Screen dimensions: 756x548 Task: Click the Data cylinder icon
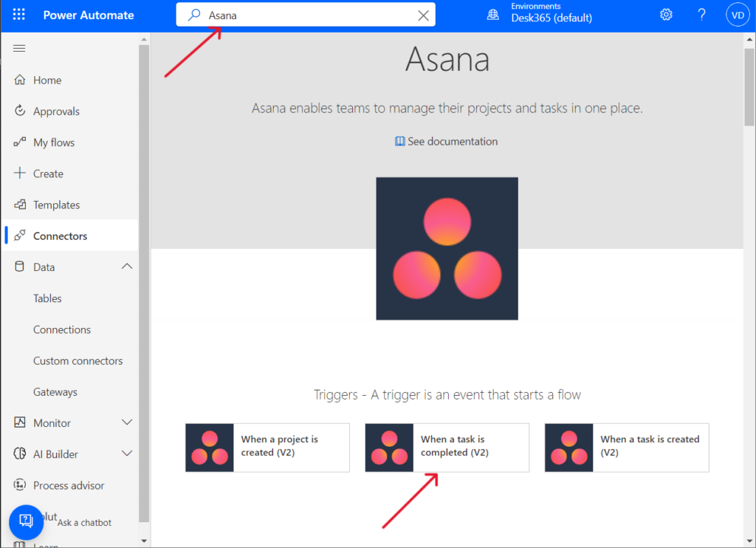pos(19,267)
